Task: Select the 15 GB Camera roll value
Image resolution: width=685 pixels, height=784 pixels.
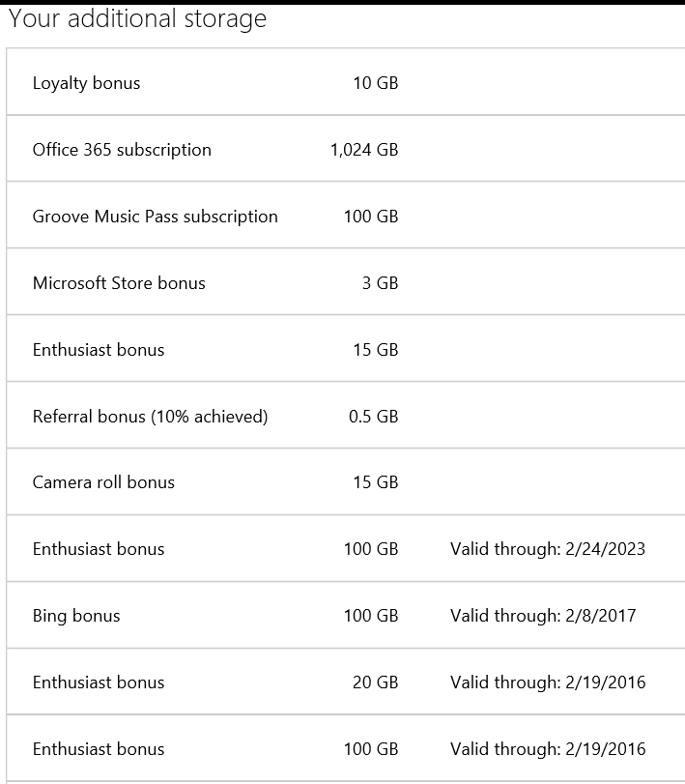Action: [375, 482]
